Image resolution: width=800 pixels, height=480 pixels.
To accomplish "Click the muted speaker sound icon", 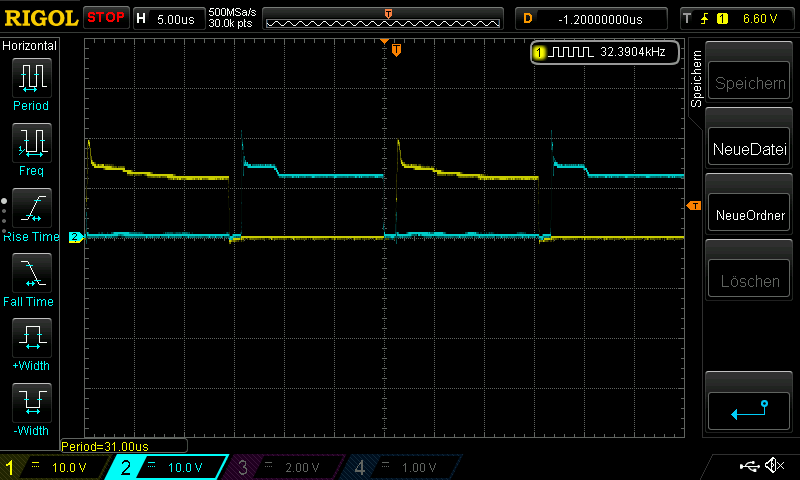I will [776, 465].
